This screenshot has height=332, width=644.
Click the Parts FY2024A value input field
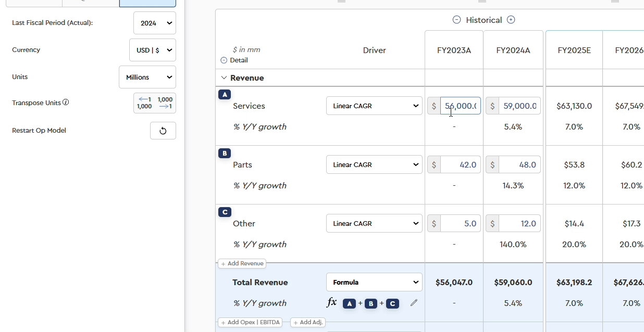point(519,165)
